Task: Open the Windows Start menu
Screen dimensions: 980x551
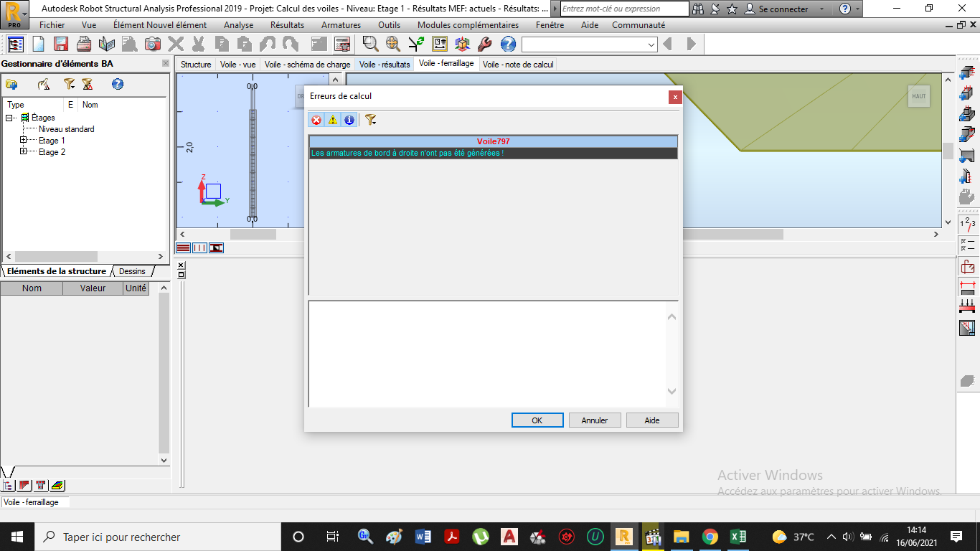Action: pos(17,537)
